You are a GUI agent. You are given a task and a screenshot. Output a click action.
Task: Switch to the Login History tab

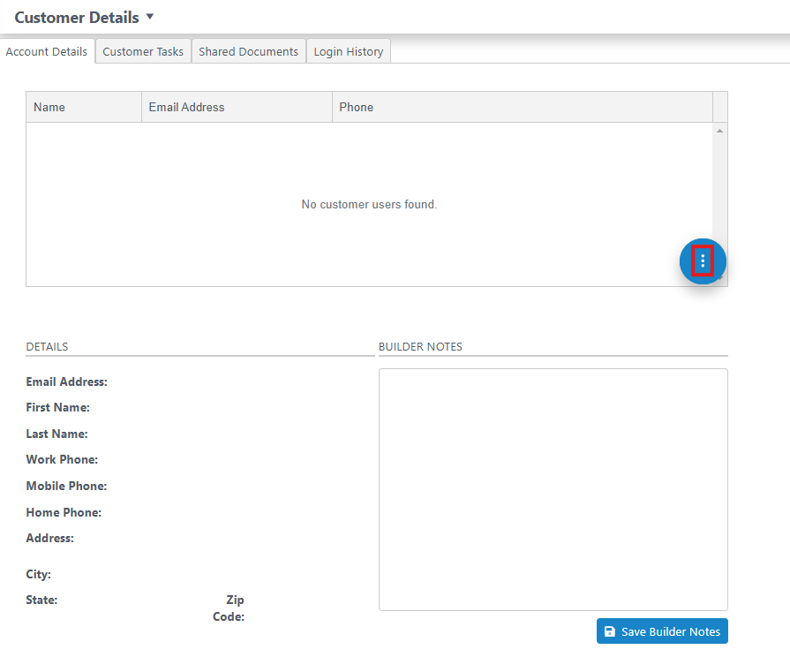(x=348, y=51)
